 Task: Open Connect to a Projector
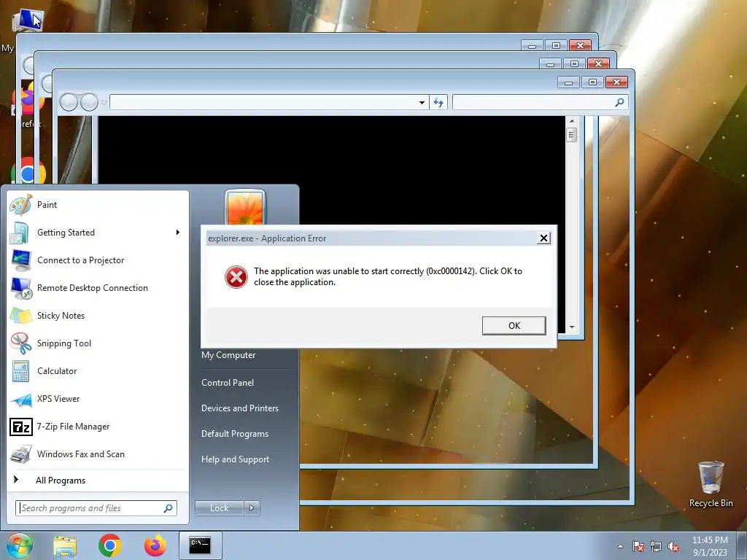point(98,260)
